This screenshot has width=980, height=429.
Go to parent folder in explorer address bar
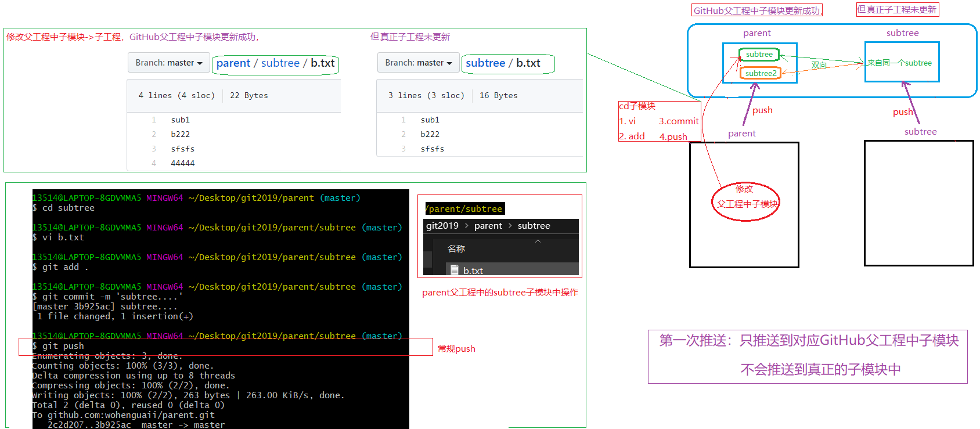pos(488,226)
